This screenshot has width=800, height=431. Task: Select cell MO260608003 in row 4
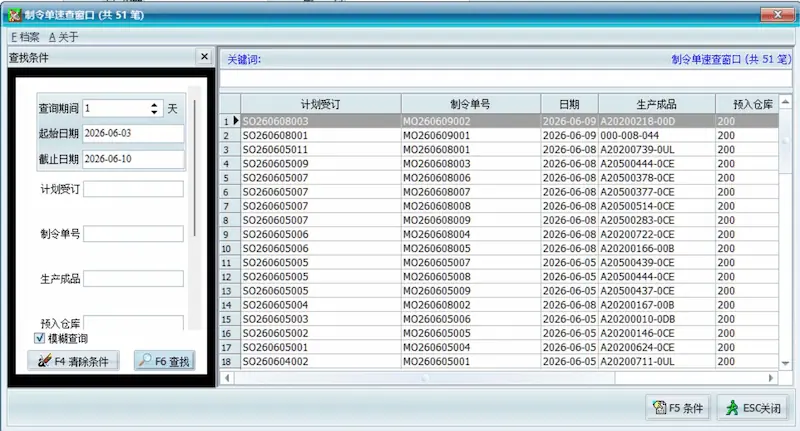pyautogui.click(x=470, y=164)
